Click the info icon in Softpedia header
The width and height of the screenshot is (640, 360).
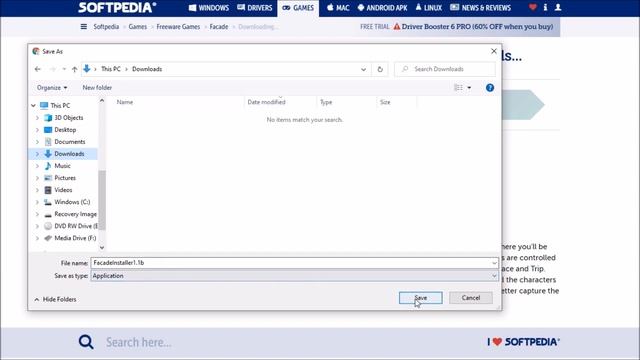(x=545, y=7)
